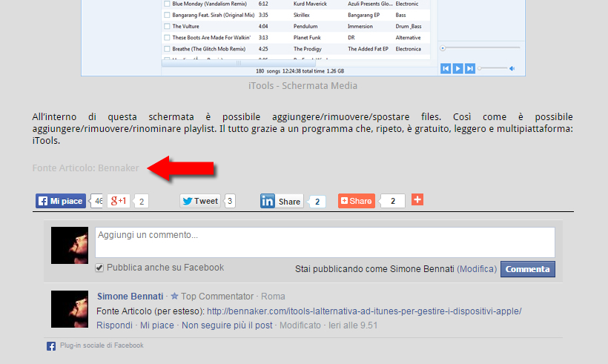
Task: Click the Modifica link
Action: tap(477, 269)
